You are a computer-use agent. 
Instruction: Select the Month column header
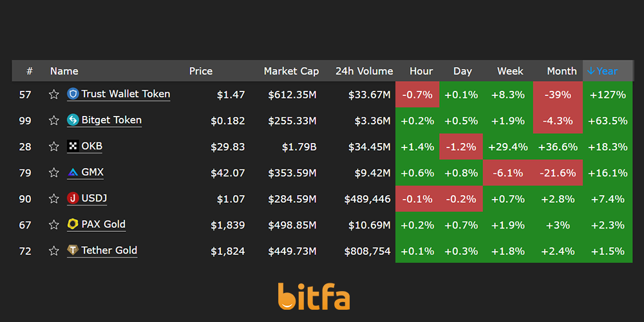tap(562, 71)
